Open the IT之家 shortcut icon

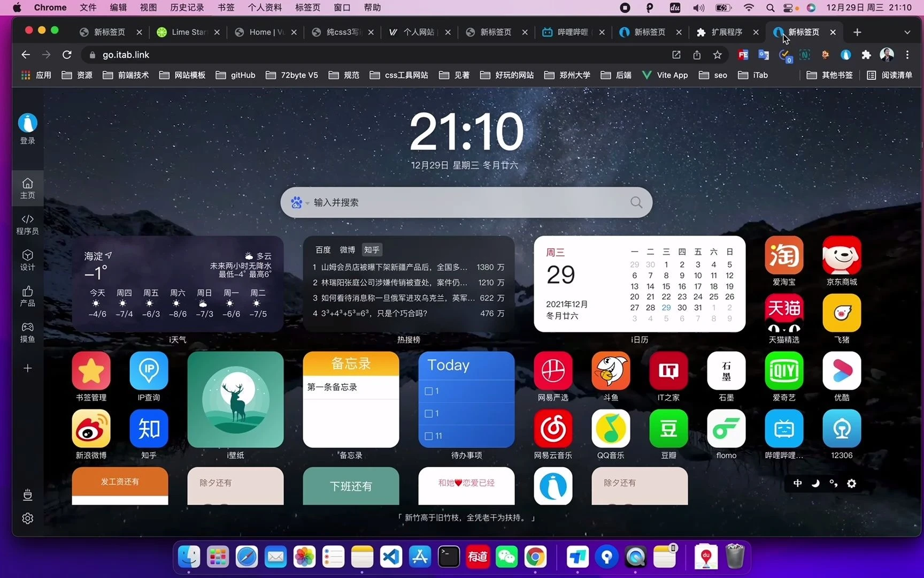click(x=668, y=371)
